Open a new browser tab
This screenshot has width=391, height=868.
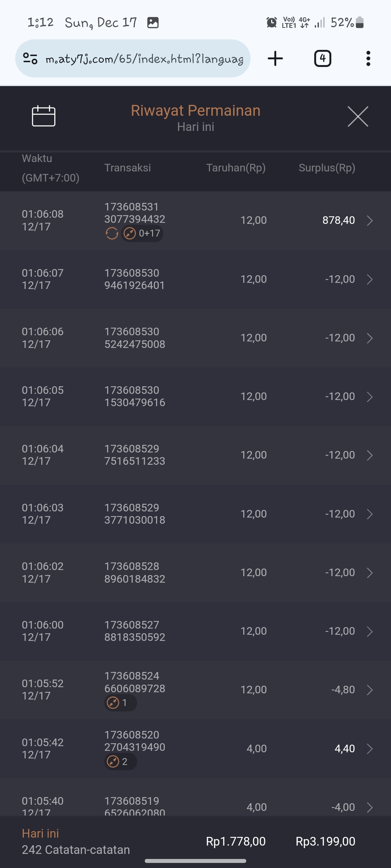click(275, 59)
